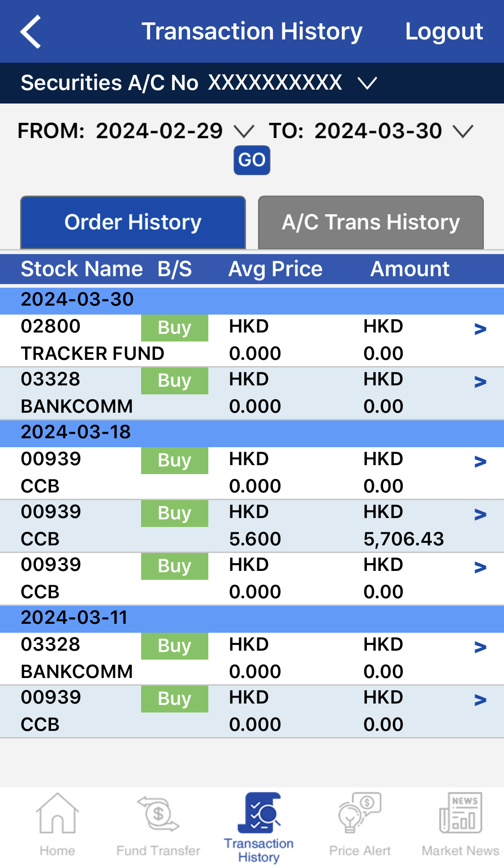The width and height of the screenshot is (504, 868).
Task: Tap the Logout link
Action: 444,31
